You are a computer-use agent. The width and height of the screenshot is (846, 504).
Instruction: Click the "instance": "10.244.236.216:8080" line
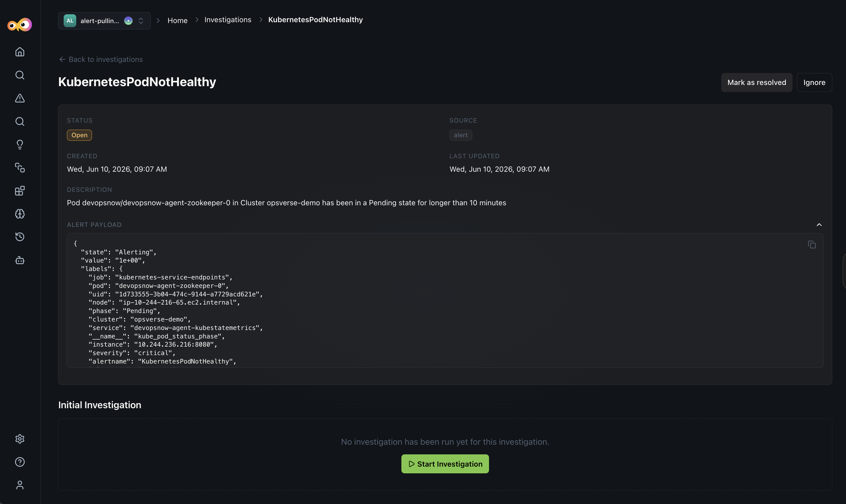153,344
